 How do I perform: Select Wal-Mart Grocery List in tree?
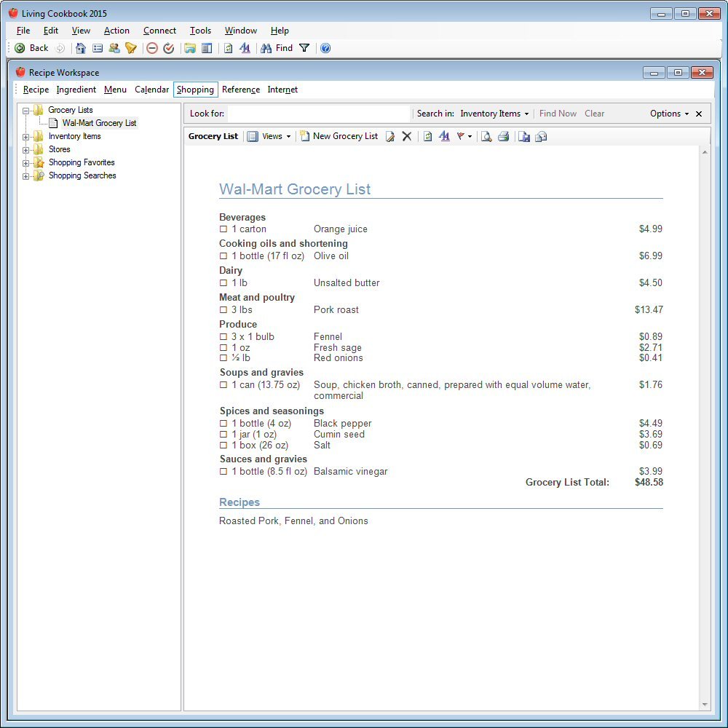(99, 123)
